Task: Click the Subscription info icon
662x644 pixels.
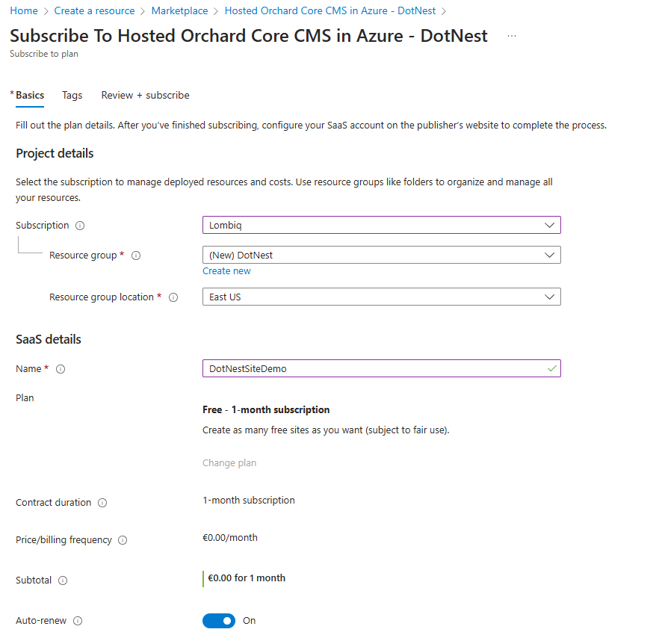Action: point(80,226)
